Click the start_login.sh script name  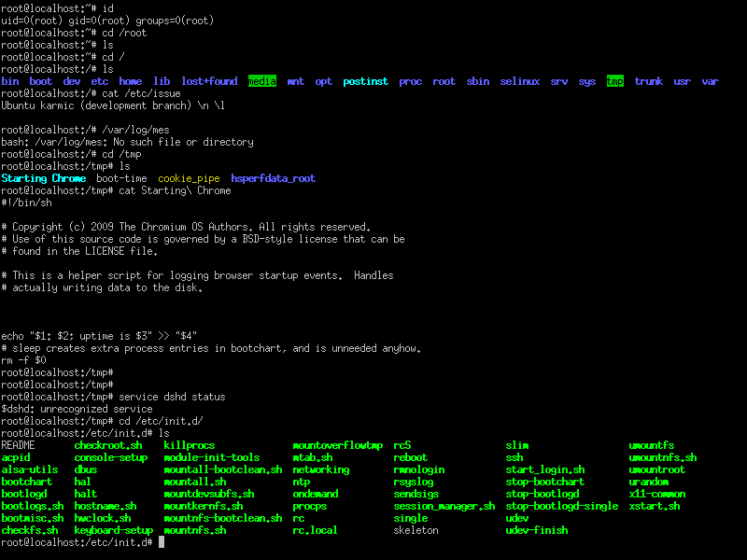545,469
